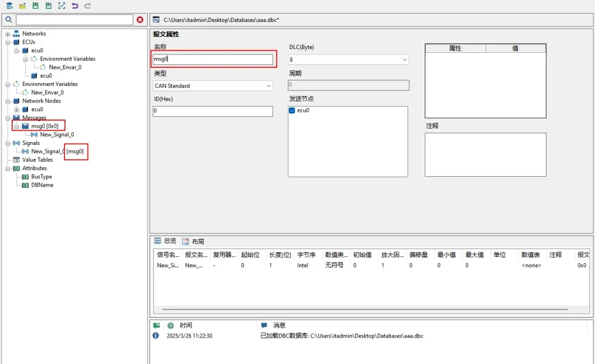Screen dimensions: 595x364
Task: Clear search with the red X button
Action: click(x=140, y=20)
